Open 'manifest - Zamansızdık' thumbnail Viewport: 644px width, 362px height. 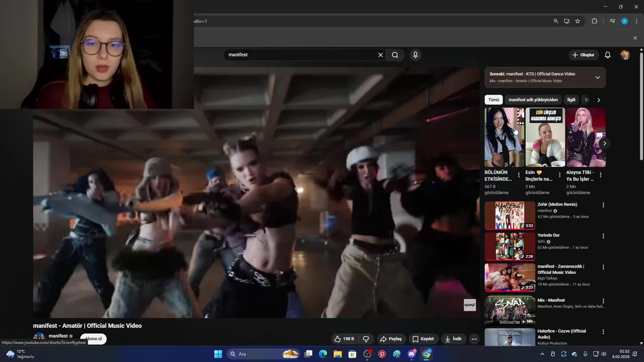(x=510, y=278)
